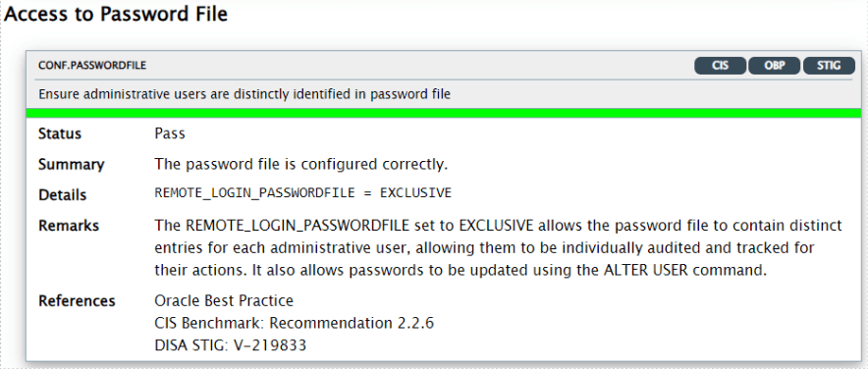
Task: Click the STIG badge
Action: point(829,66)
